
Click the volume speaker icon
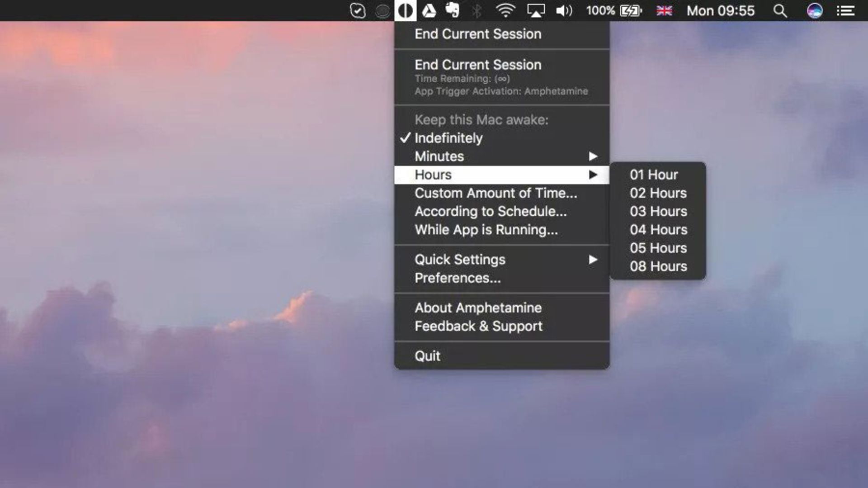pos(564,10)
